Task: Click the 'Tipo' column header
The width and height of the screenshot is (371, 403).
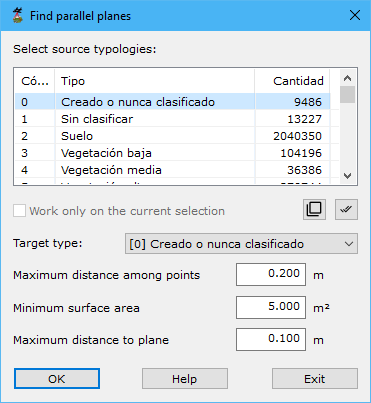Action: click(155, 81)
